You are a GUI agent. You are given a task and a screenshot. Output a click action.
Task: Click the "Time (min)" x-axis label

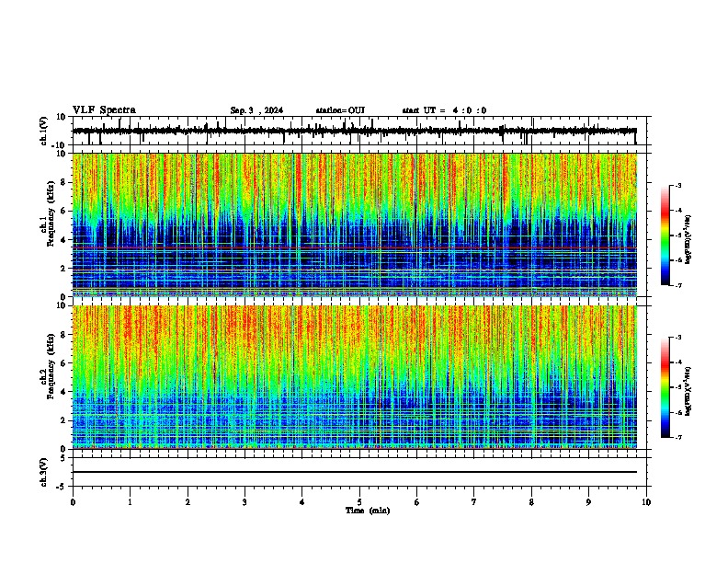[368, 511]
